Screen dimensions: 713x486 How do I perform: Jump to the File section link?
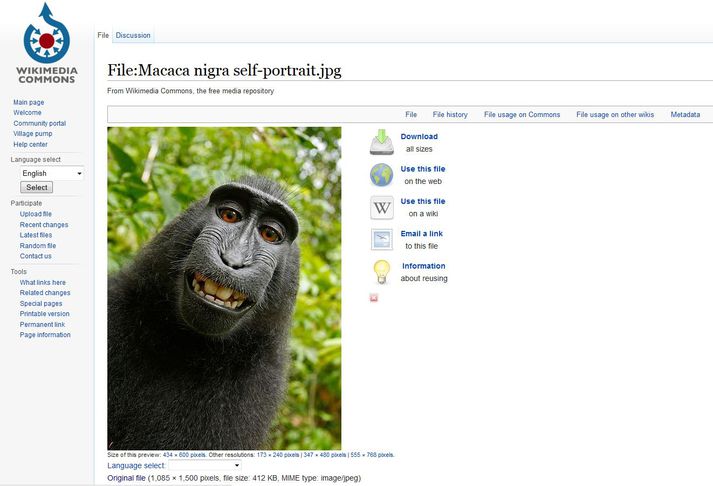tap(411, 115)
